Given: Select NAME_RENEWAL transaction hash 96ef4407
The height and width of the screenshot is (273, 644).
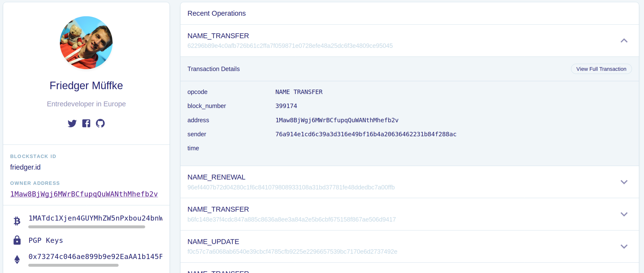Looking at the screenshot, I should (291, 187).
